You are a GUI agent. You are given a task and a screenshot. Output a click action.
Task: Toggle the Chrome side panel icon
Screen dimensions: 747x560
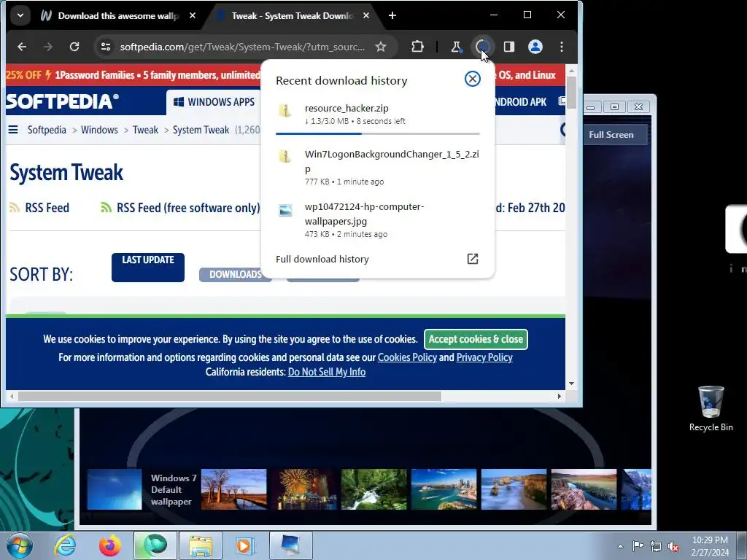[x=508, y=47]
